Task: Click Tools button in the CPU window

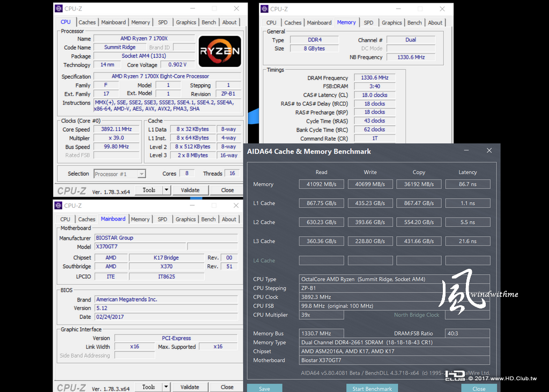Action: [149, 190]
